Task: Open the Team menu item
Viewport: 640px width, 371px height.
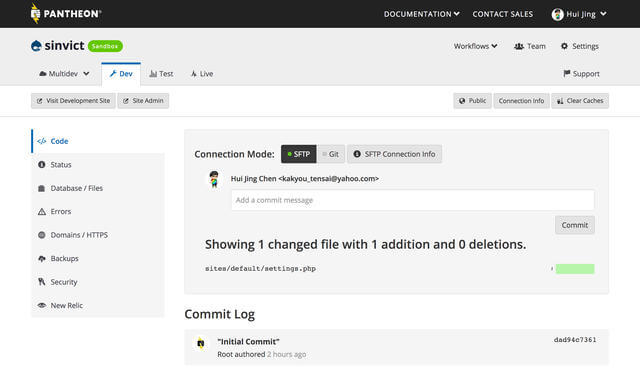Action: pyautogui.click(x=530, y=46)
